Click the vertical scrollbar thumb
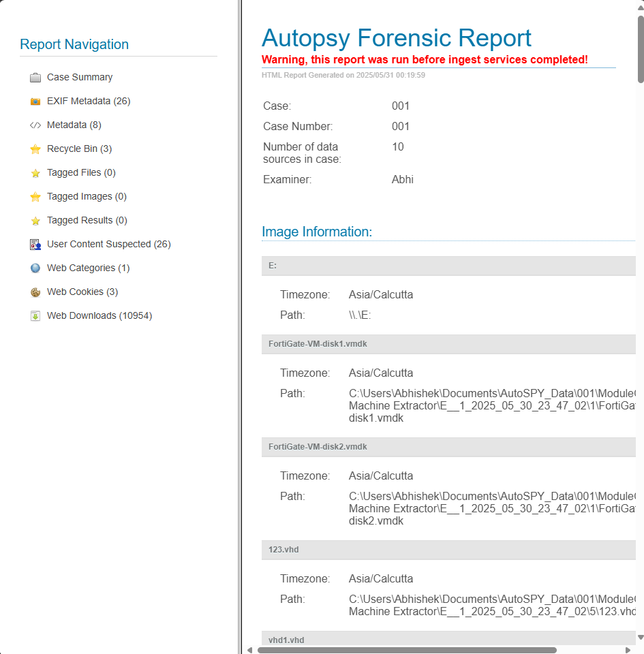This screenshot has height=654, width=644. tap(641, 49)
